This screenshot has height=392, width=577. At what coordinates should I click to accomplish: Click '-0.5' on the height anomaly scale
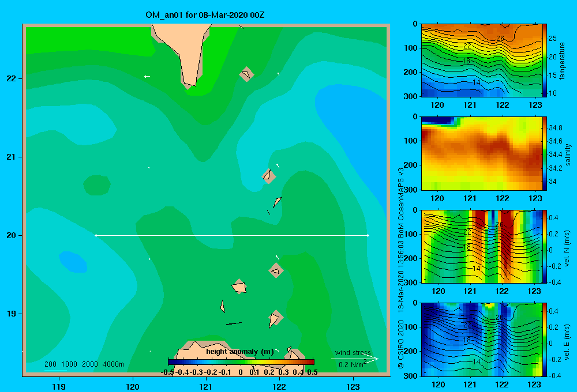[167, 372]
